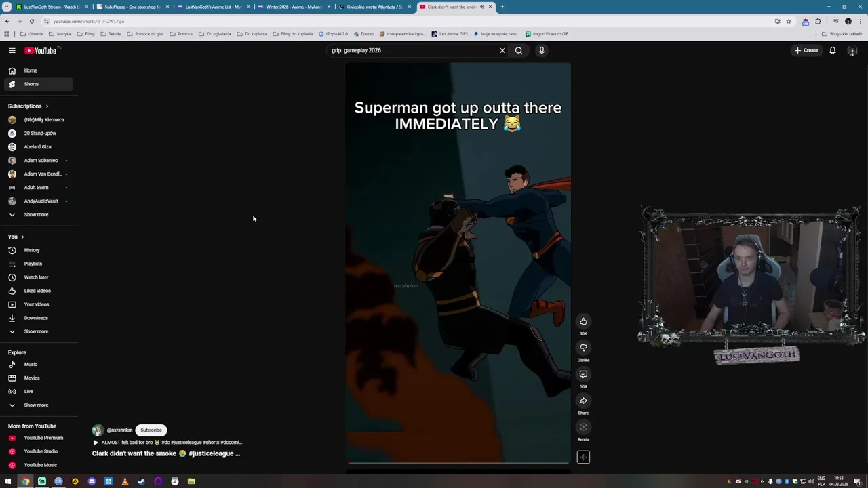Open VLC from the taskbar

pos(125,481)
